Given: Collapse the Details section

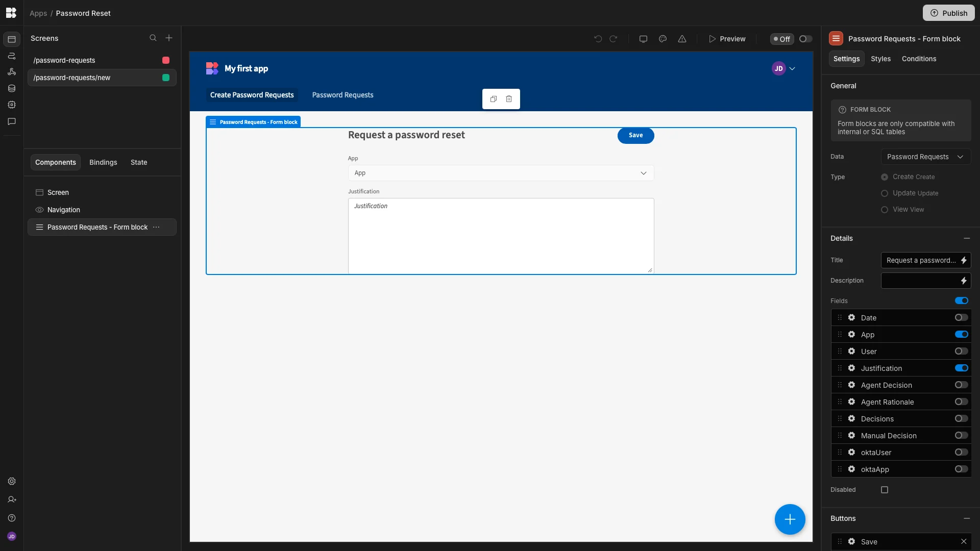Looking at the screenshot, I should [x=967, y=238].
